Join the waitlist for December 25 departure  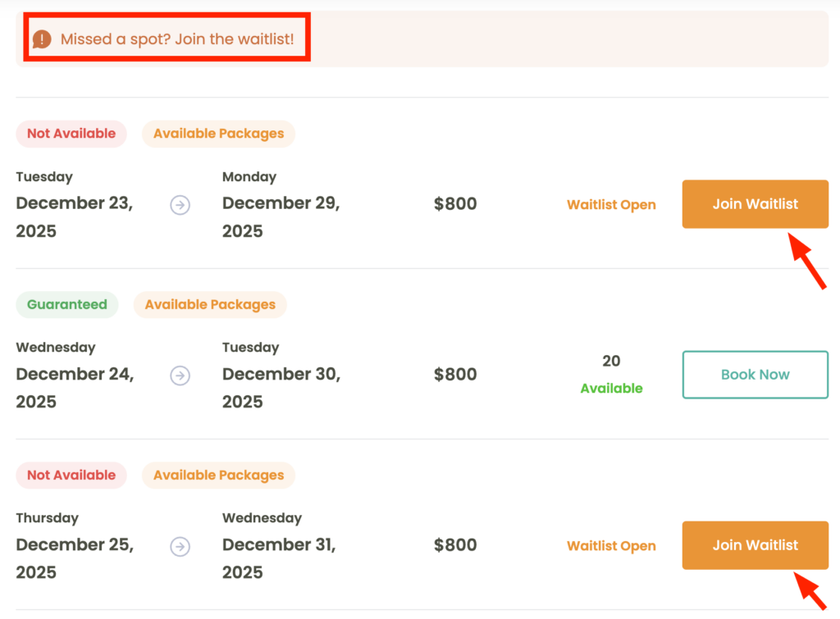point(755,545)
